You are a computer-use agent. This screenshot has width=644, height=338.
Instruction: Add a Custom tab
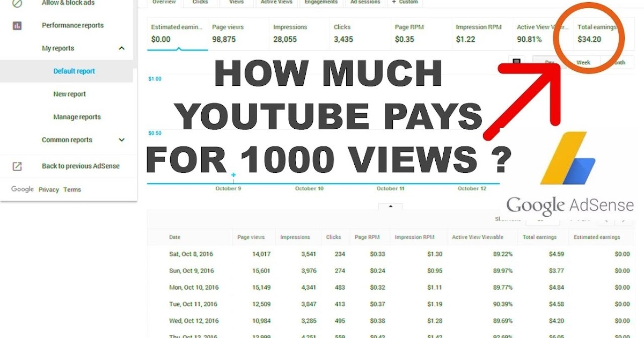tap(405, 3)
